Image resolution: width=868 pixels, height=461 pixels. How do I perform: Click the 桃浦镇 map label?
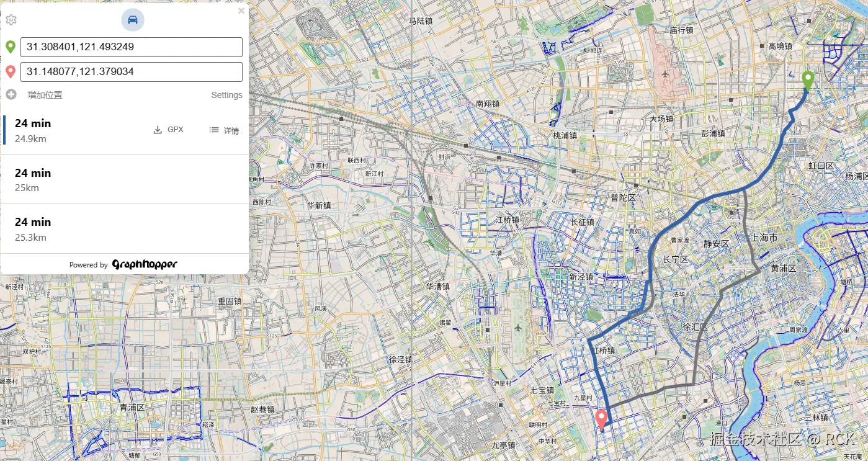tap(565, 135)
